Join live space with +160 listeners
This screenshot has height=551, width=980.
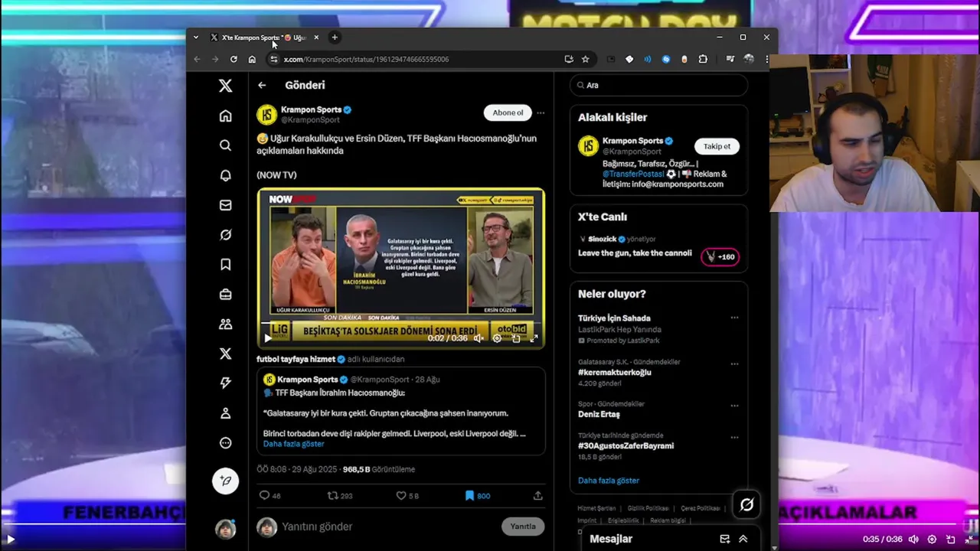(x=720, y=257)
